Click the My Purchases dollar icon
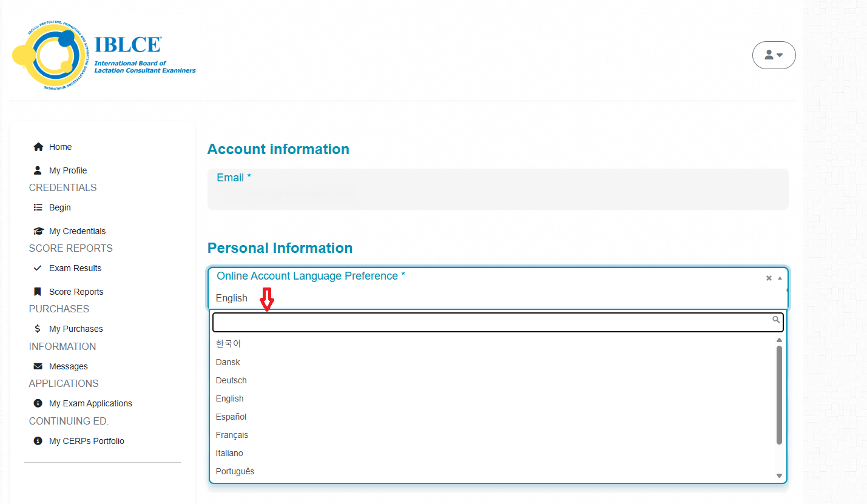867x504 pixels. pyautogui.click(x=38, y=329)
